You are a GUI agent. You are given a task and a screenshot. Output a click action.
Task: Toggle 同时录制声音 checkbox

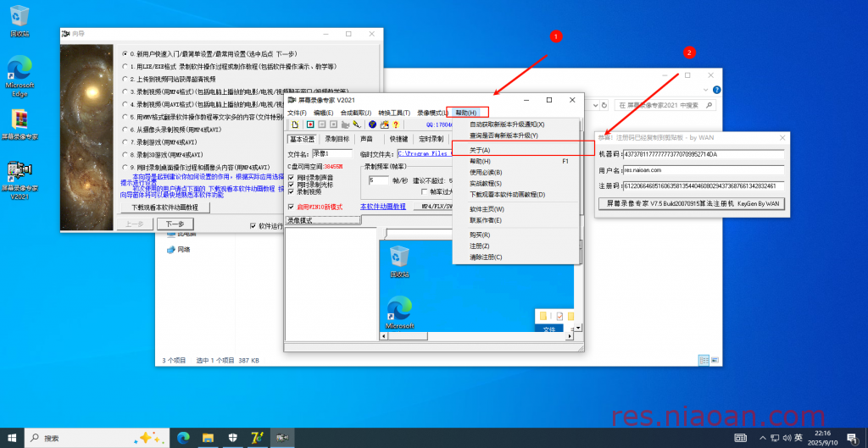pos(292,178)
